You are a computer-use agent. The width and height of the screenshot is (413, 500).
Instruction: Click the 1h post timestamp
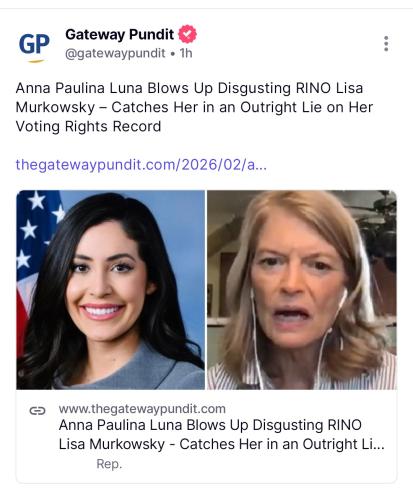click(x=186, y=53)
